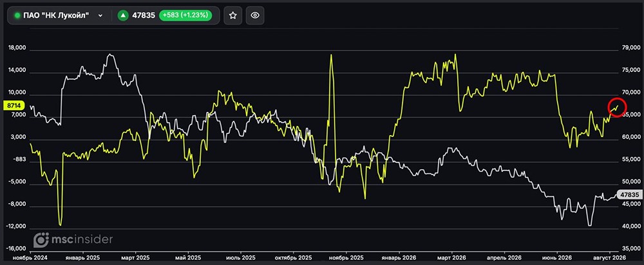The height and width of the screenshot is (265, 644).
Task: Click the ноябрь 2025 date label
Action: pyautogui.click(x=346, y=258)
